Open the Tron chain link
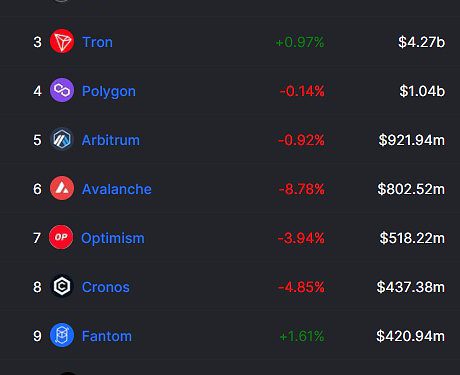The width and height of the screenshot is (460, 375). (97, 42)
